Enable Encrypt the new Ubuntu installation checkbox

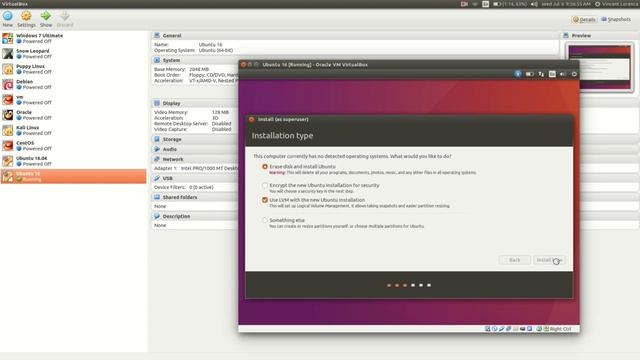coord(265,185)
